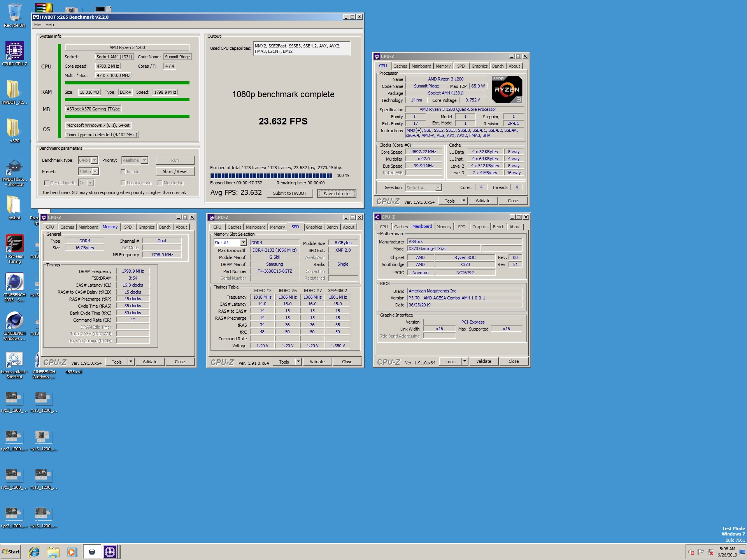Switch to HWBOT x265 taskbar button

coord(92,552)
